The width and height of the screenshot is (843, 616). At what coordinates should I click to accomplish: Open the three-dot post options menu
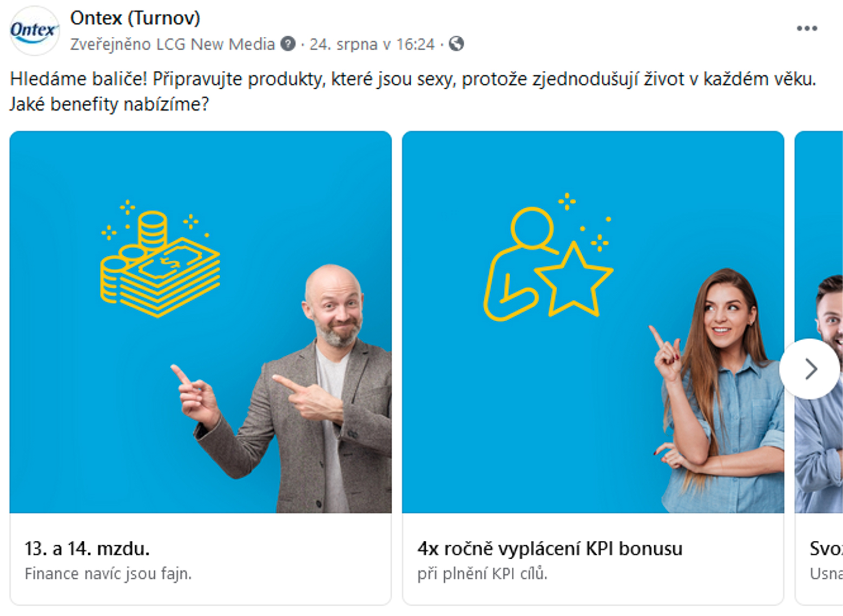[x=806, y=28]
